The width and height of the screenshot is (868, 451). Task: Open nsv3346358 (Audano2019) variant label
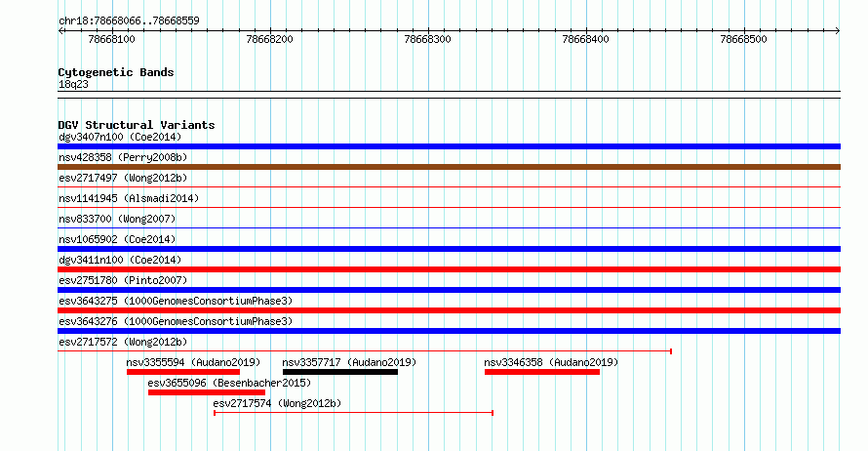[x=551, y=362]
